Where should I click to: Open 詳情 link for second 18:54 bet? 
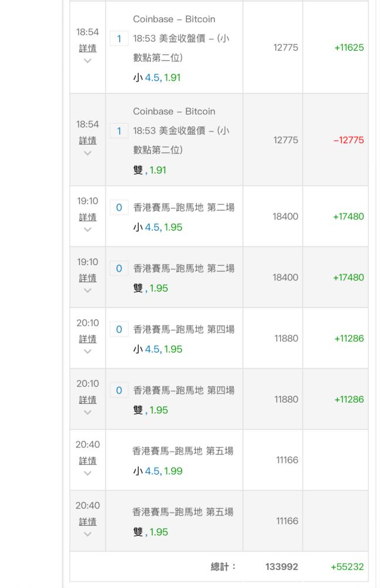[x=88, y=141]
